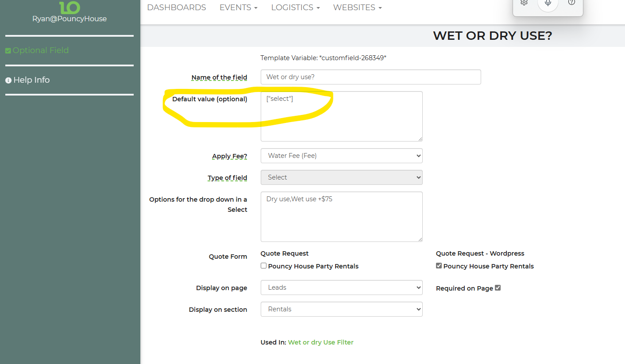Check Quote Request Pouncy House Party Rentals
Viewport: 625px width, 364px height.
click(x=264, y=266)
